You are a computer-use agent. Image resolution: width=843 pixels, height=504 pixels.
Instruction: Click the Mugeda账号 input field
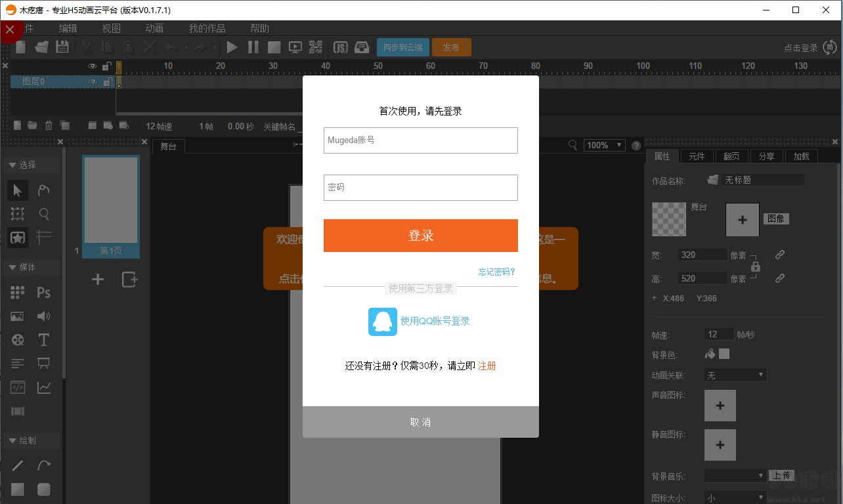point(420,140)
